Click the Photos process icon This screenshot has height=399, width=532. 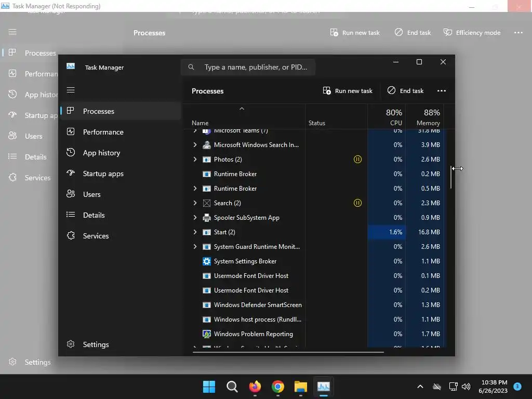tap(207, 159)
